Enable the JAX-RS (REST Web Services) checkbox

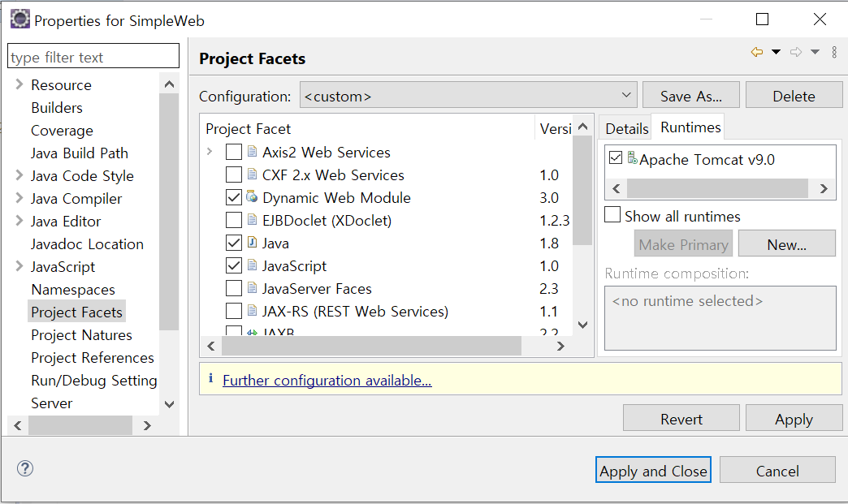coord(234,311)
